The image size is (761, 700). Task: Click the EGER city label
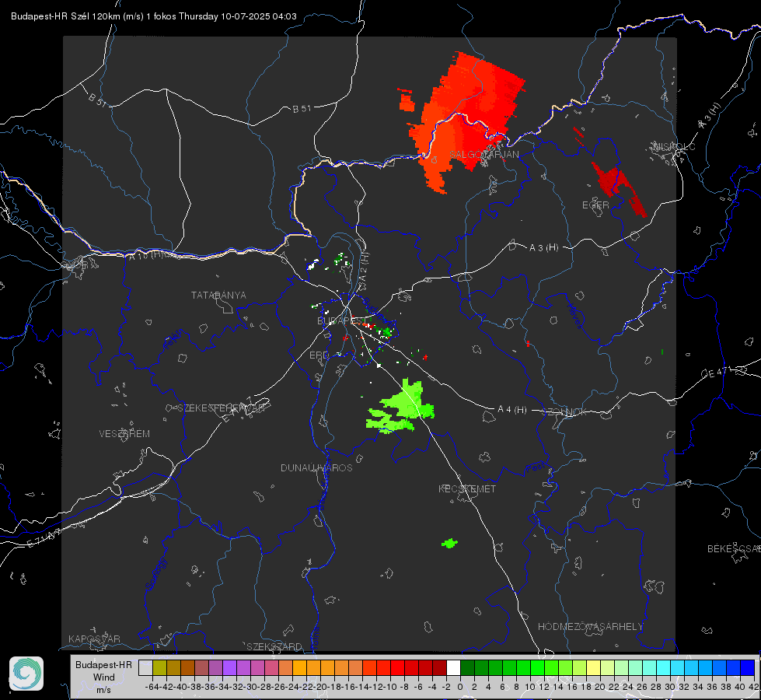(595, 205)
